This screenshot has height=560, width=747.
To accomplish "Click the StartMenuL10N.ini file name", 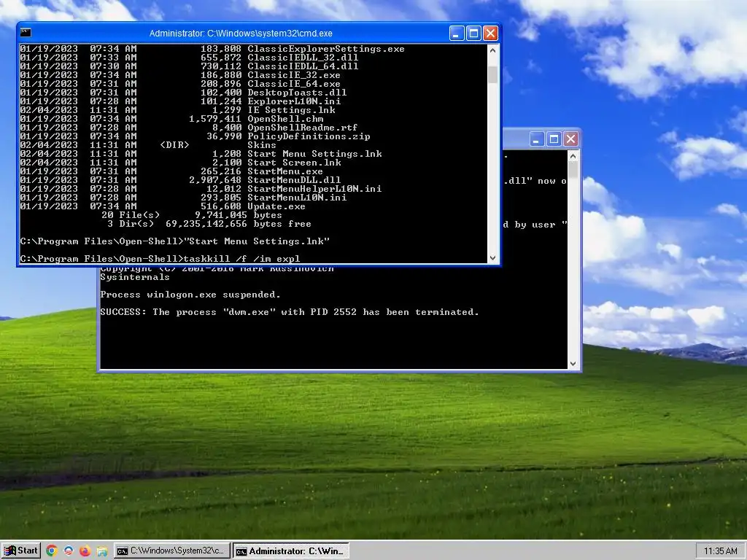I will 297,198.
